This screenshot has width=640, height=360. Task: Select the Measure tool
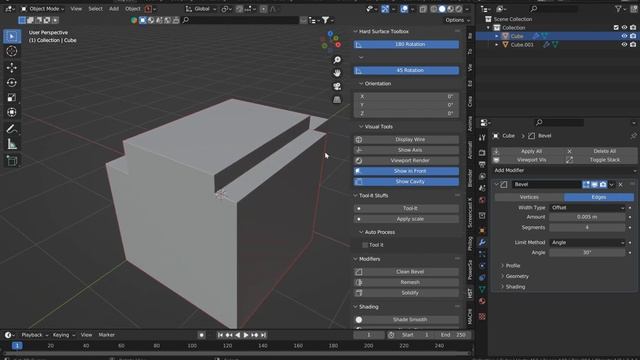pyautogui.click(x=12, y=144)
